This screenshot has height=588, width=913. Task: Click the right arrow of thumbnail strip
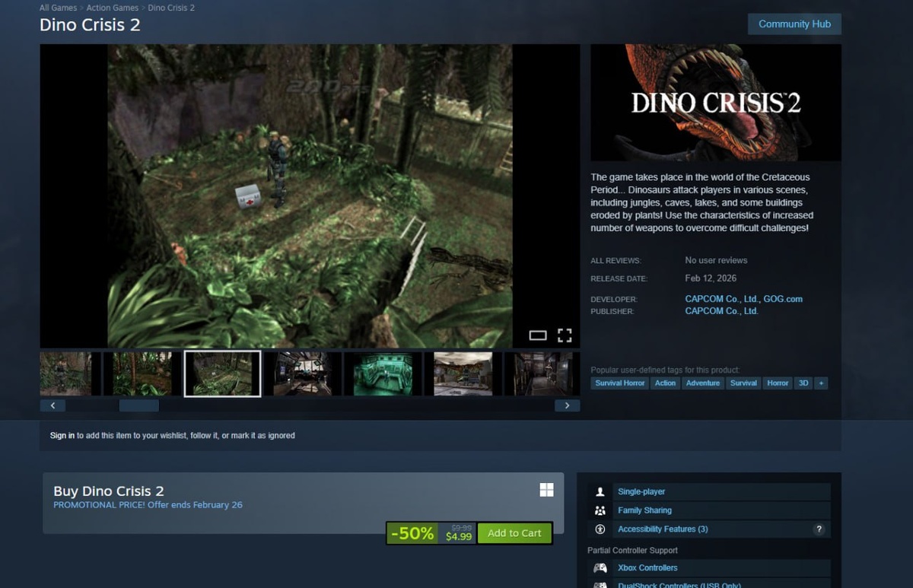[x=567, y=405]
